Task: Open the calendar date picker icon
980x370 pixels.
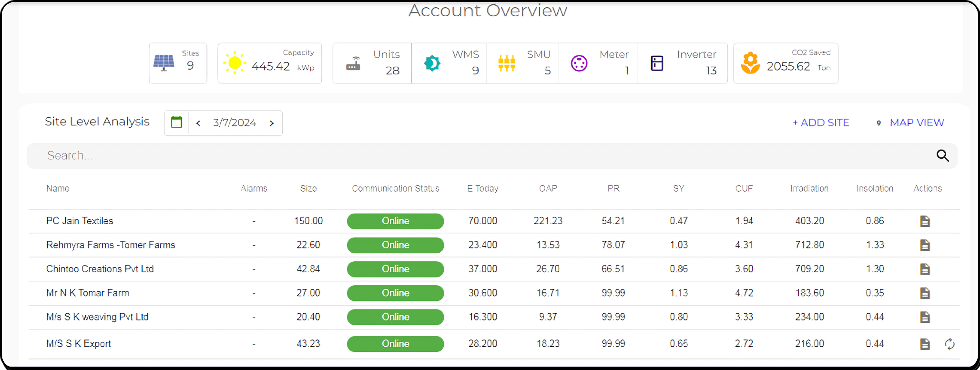Action: coord(176,123)
